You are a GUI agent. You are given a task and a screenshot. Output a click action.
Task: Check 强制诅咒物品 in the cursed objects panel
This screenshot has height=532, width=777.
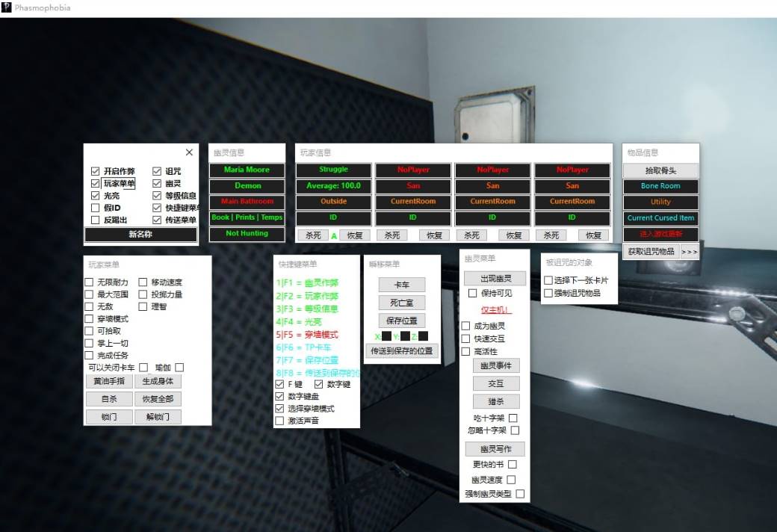pos(548,294)
